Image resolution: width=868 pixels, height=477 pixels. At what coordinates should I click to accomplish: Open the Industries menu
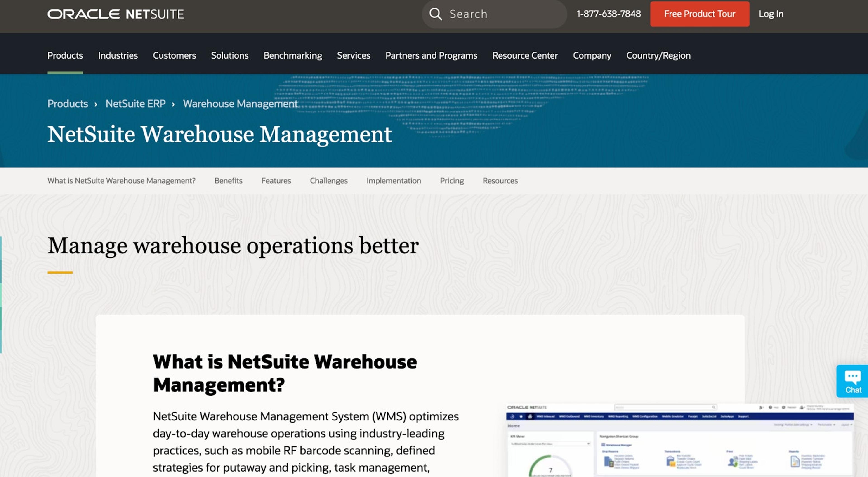(118, 55)
